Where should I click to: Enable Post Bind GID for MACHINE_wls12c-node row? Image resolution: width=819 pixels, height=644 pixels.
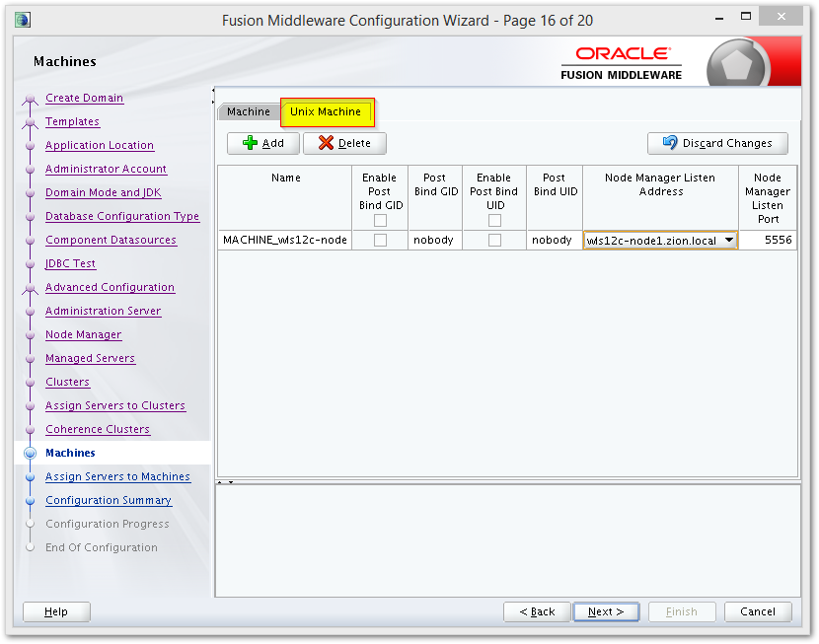tap(380, 240)
